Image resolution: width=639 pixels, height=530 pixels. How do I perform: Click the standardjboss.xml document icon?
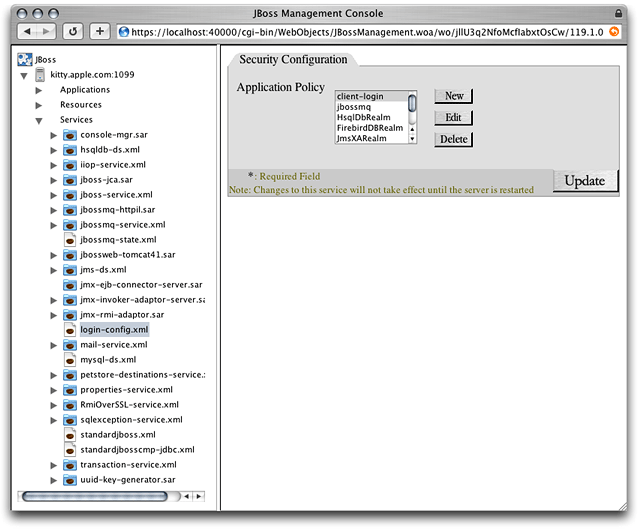pyautogui.click(x=70, y=435)
